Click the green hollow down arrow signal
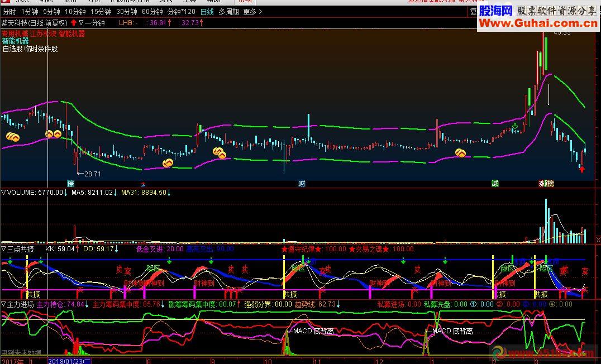 coord(515,126)
